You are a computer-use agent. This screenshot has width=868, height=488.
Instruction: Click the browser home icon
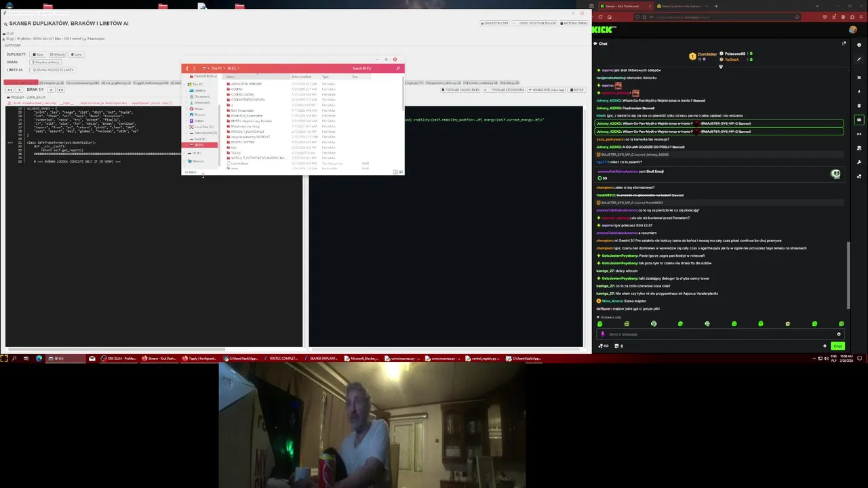point(609,17)
